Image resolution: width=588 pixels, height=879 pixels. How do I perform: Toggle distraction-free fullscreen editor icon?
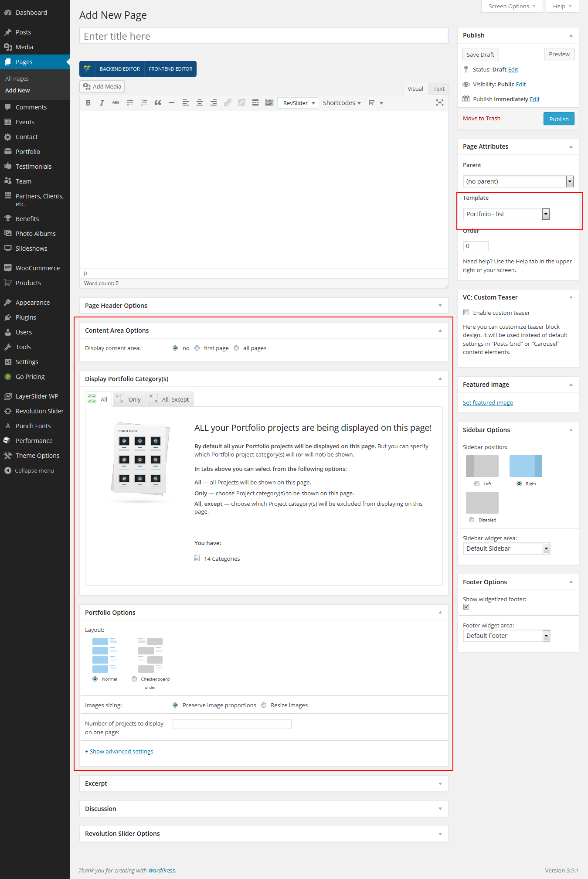coord(440,103)
